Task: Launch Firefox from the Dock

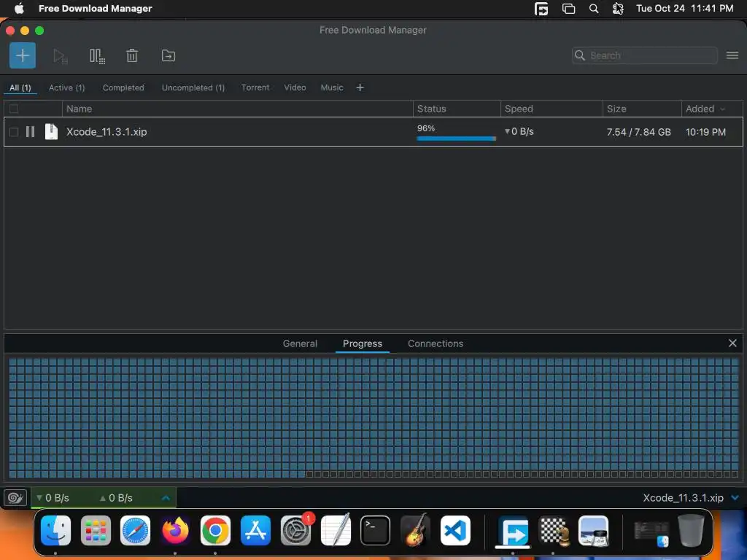Action: coord(175,531)
